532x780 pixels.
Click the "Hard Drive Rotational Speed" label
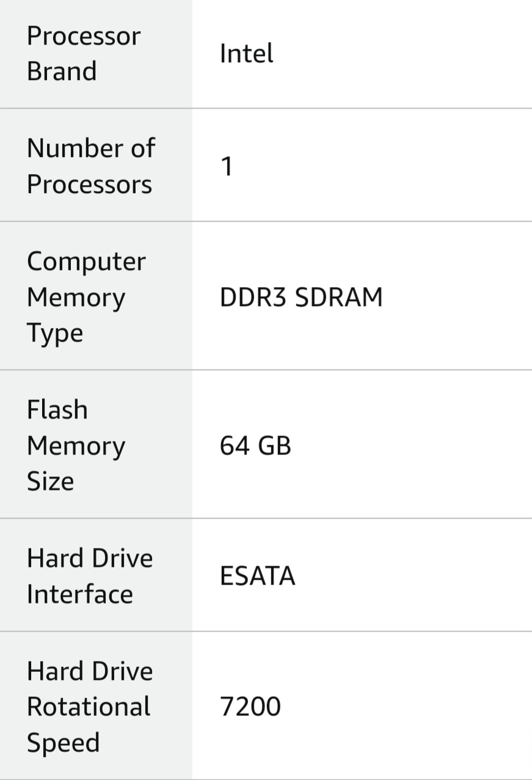(89, 707)
